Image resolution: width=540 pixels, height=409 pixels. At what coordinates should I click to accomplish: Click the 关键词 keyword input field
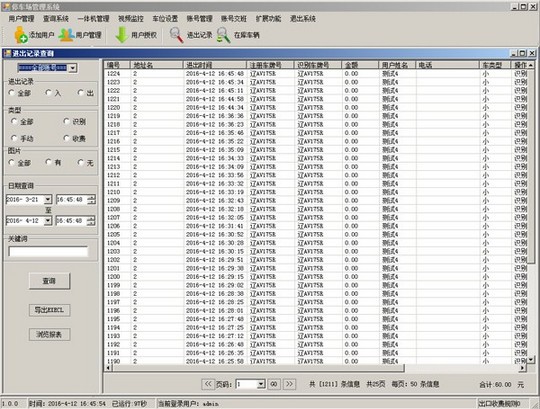pos(48,251)
